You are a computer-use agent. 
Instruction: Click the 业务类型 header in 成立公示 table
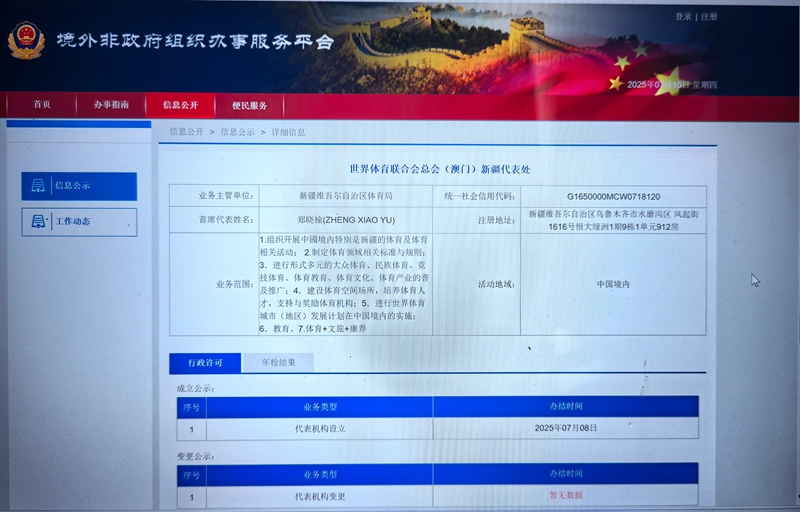click(320, 407)
